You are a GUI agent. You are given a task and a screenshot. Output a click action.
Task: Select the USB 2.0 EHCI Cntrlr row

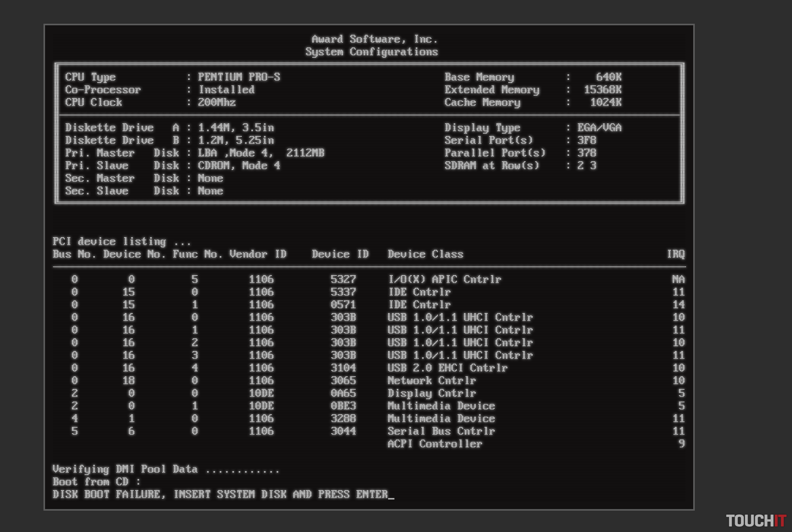coord(447,368)
